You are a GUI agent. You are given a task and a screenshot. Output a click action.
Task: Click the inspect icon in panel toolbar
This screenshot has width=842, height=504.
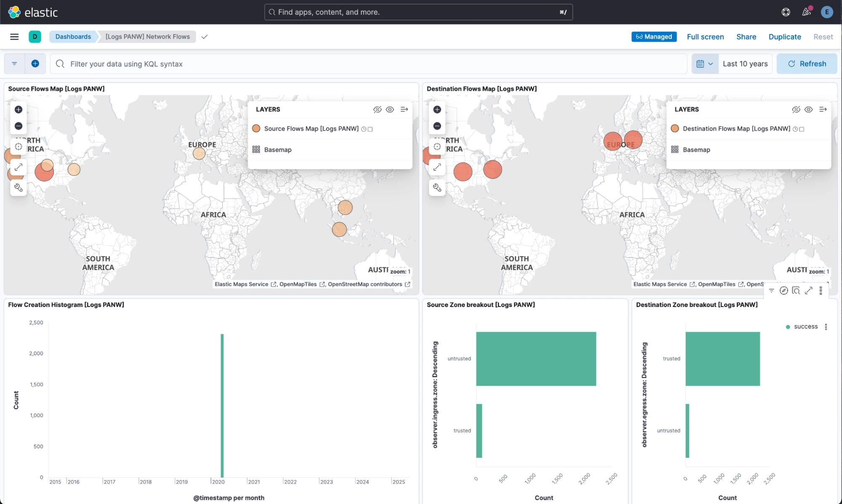click(796, 291)
